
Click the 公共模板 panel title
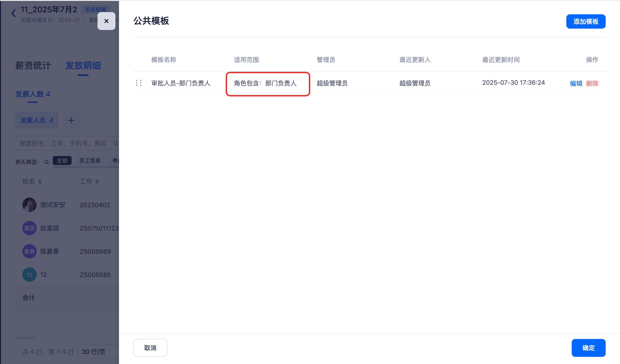coord(151,21)
